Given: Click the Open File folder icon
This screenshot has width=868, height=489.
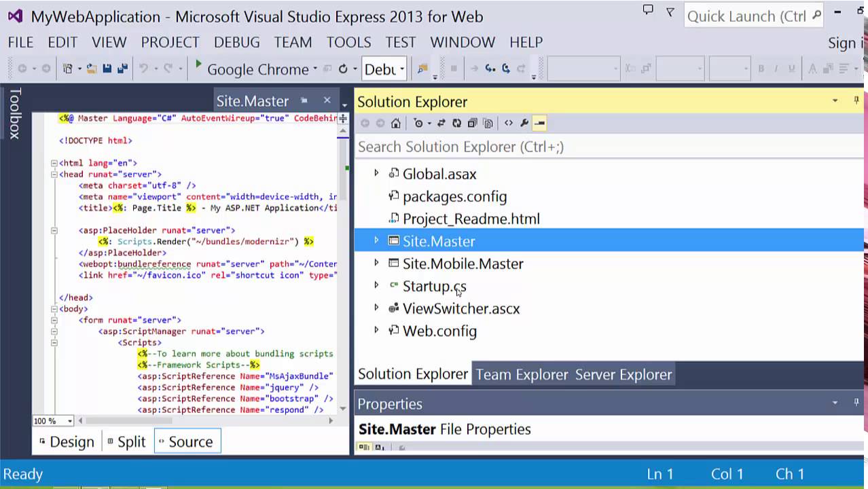Looking at the screenshot, I should (90, 69).
